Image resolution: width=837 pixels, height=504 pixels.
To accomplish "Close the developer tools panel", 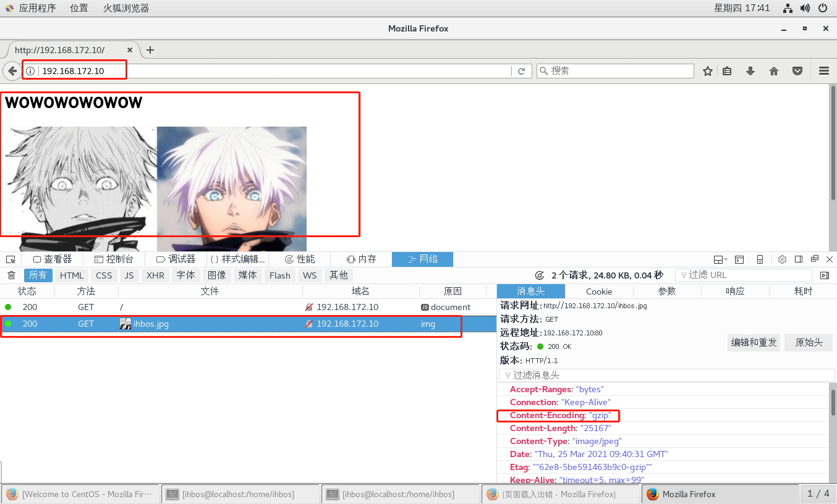I will coord(830,259).
